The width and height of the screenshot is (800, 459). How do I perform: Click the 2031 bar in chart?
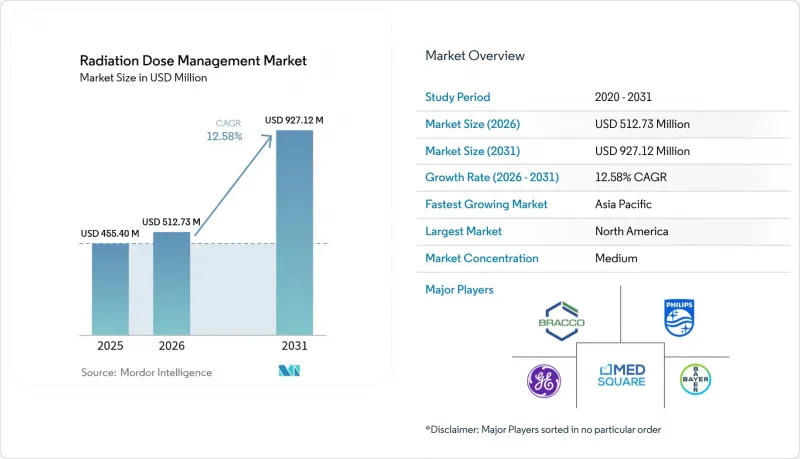(x=294, y=233)
